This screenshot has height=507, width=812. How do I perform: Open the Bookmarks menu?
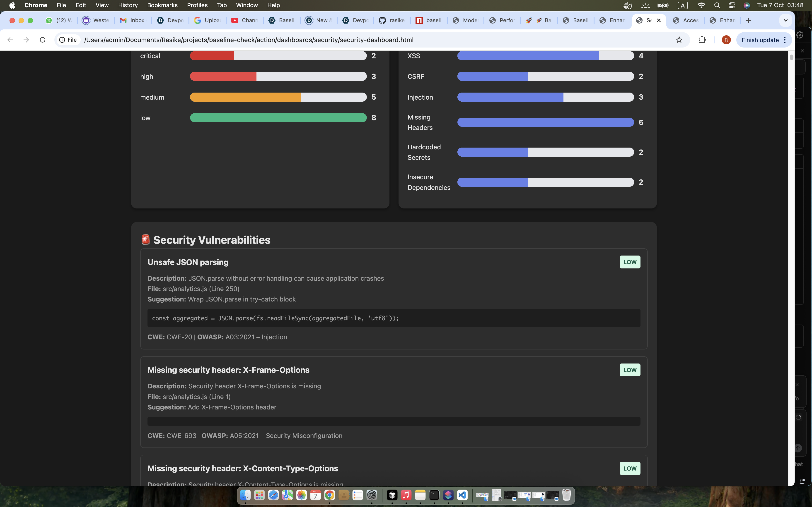point(162,5)
